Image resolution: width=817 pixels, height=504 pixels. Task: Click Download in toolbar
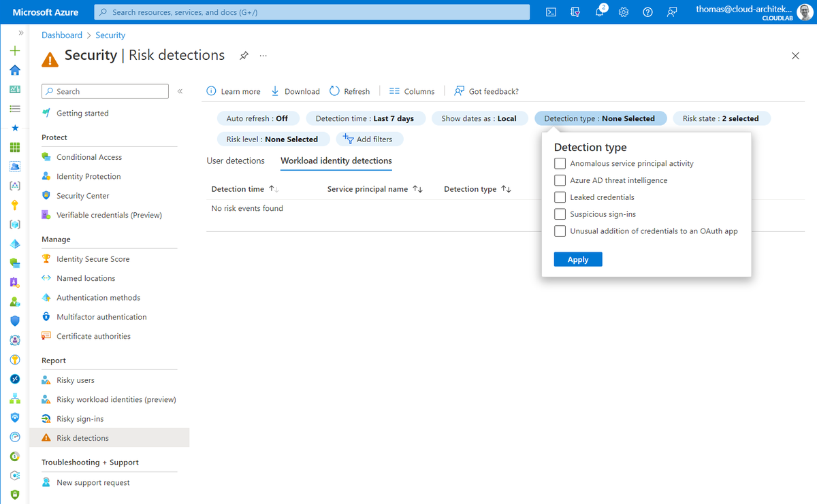pos(295,91)
